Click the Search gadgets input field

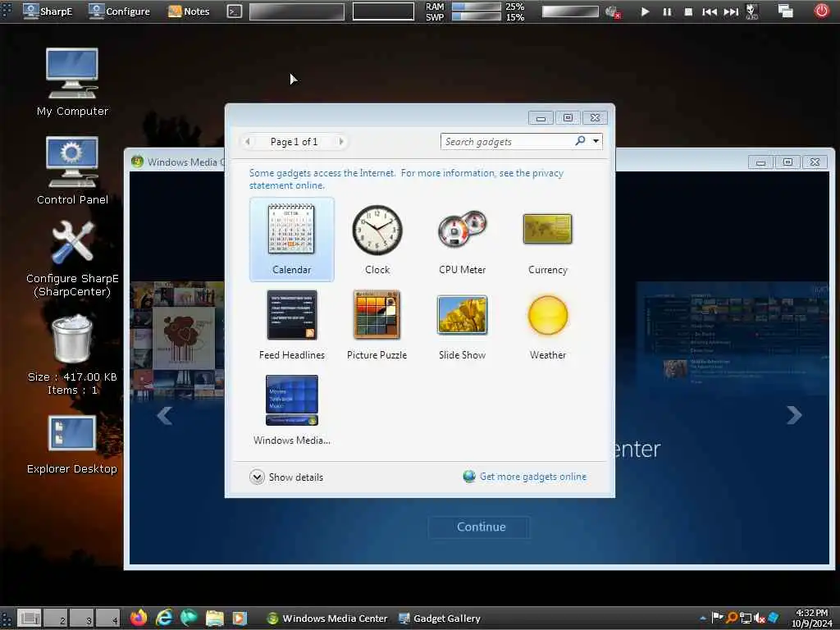(507, 141)
